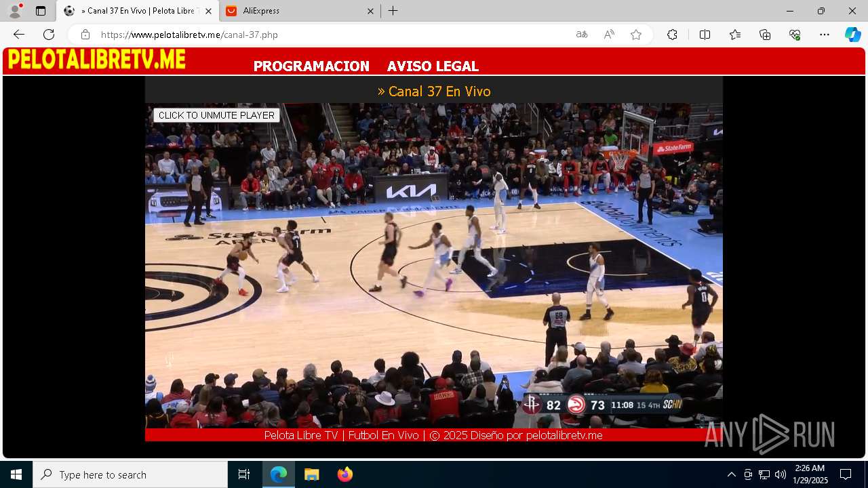This screenshot has width=868, height=488.
Task: Click the network tray icon
Action: [764, 474]
